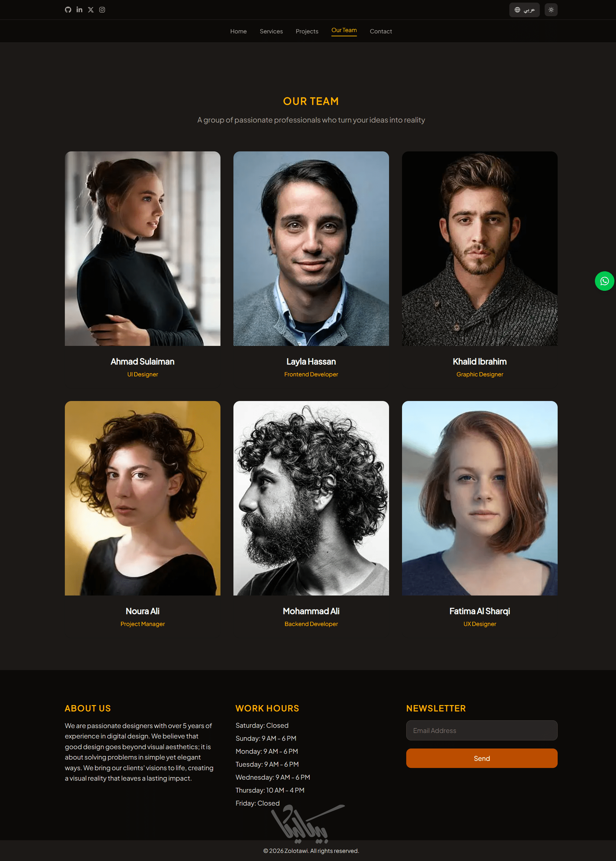Open WhatsApp chat floating icon

click(604, 281)
